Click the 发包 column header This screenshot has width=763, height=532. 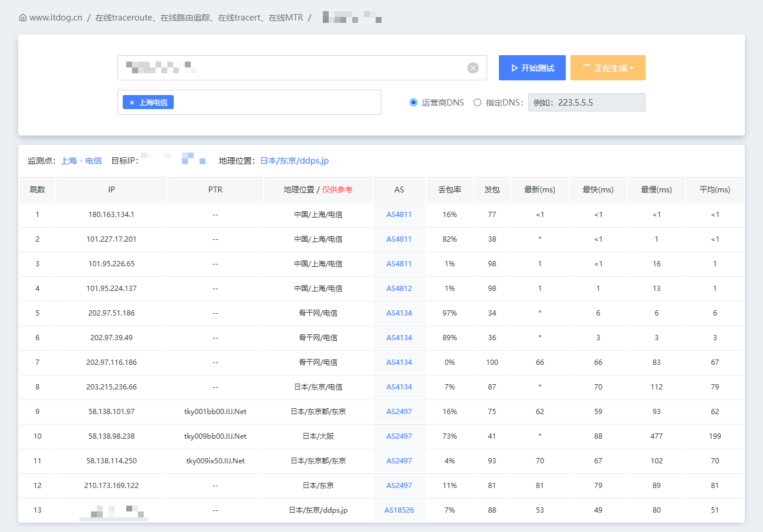pyautogui.click(x=492, y=190)
